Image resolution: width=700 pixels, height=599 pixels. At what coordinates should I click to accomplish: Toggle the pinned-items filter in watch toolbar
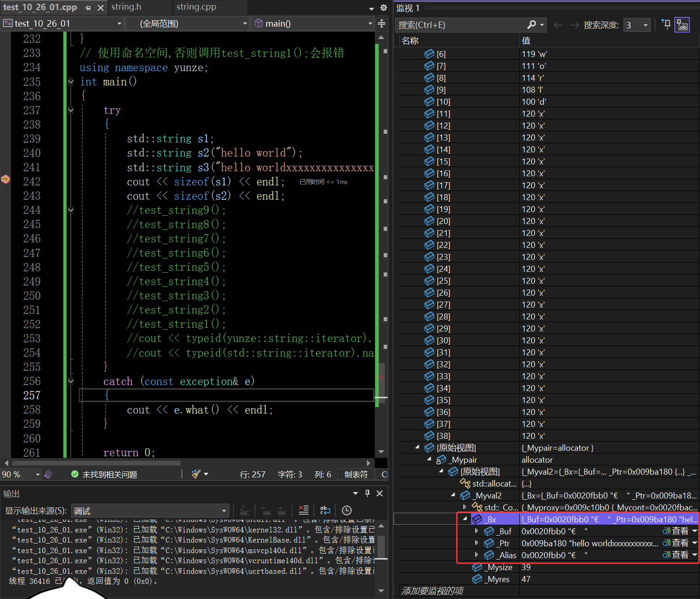[x=666, y=25]
